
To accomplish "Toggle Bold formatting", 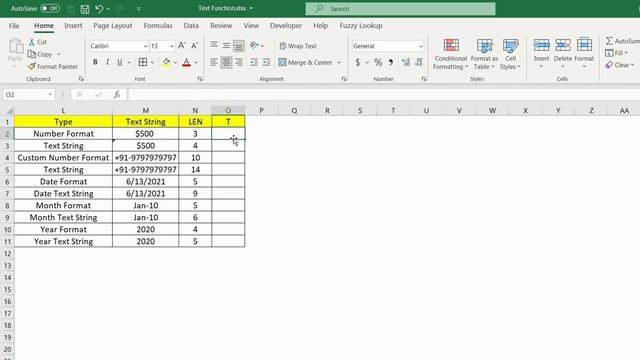I will point(95,62).
